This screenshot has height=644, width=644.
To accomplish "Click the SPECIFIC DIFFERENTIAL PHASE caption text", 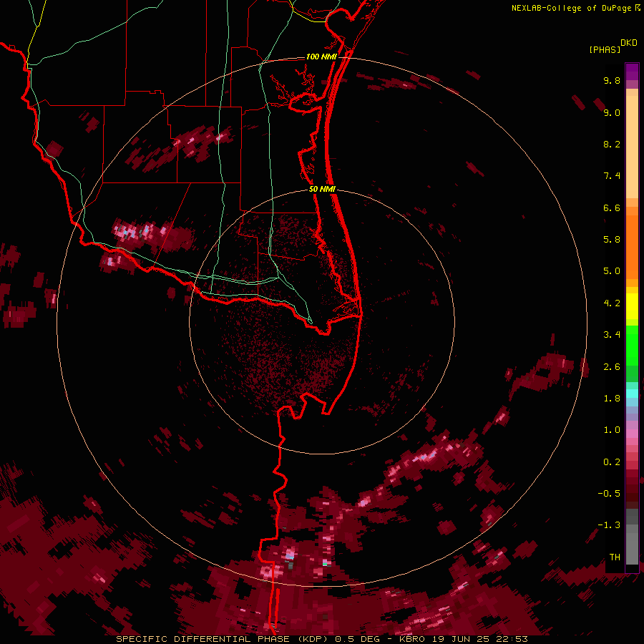I will [x=203, y=639].
